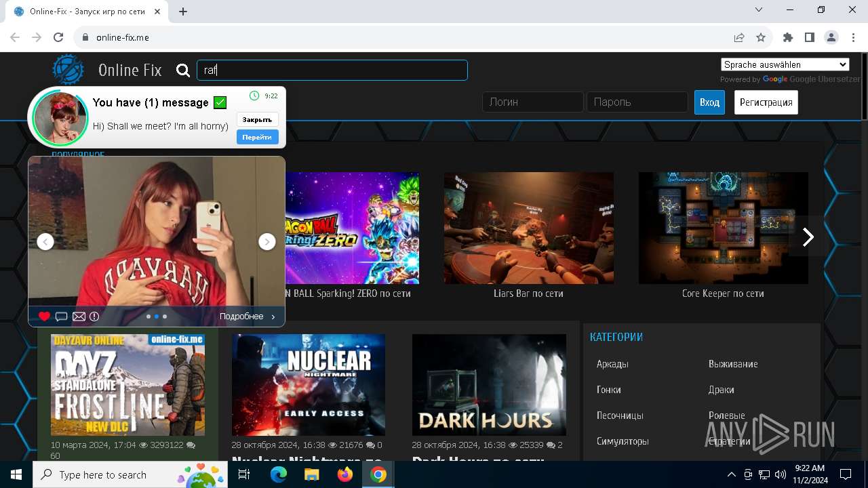The height and width of the screenshot is (488, 868).
Task: Click the Windows taskbar search box
Action: click(x=132, y=474)
